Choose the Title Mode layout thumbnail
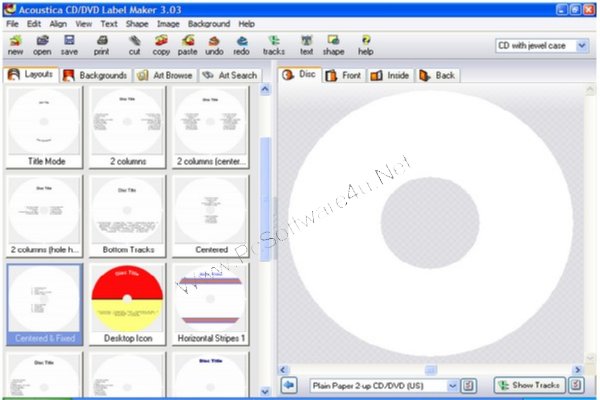 point(44,127)
